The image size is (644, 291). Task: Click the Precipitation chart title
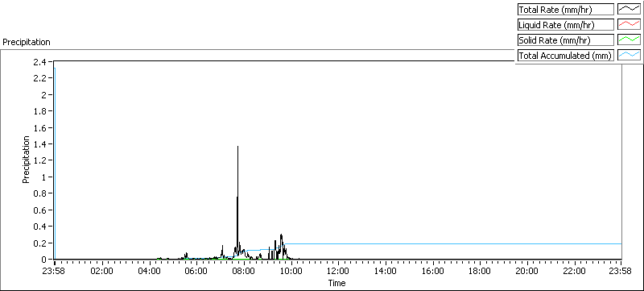[27, 42]
